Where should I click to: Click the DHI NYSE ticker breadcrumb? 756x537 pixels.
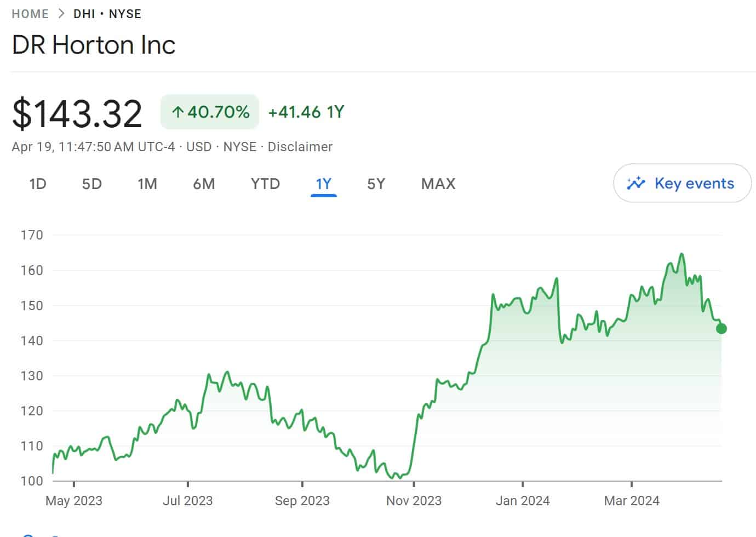(x=107, y=14)
